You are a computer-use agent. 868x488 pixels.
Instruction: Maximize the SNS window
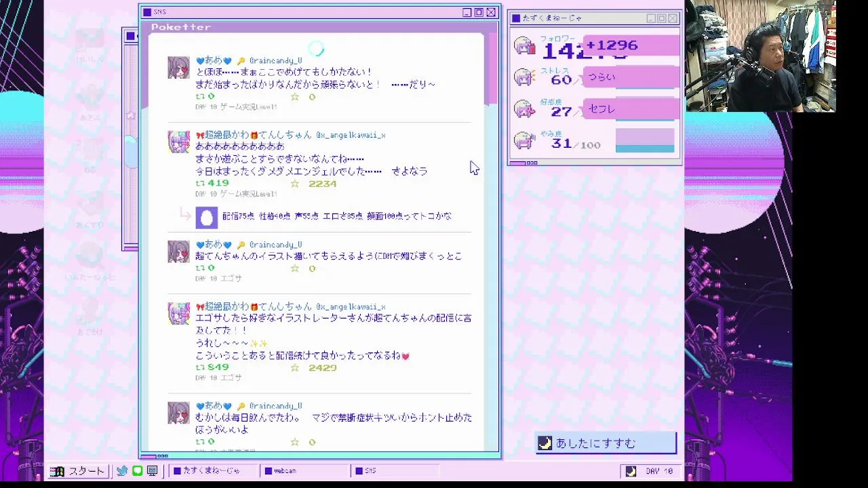[x=479, y=12]
